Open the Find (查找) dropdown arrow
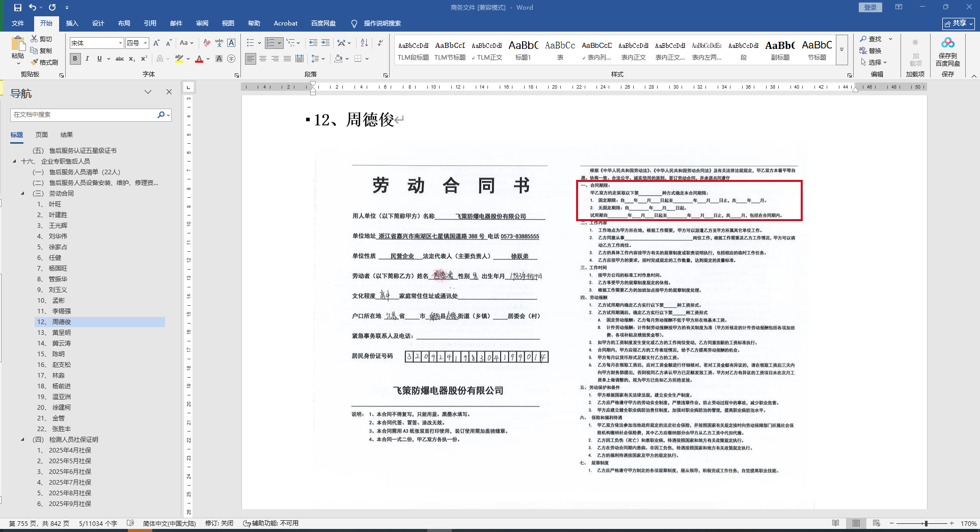This screenshot has height=532, width=980. pyautogui.click(x=890, y=39)
